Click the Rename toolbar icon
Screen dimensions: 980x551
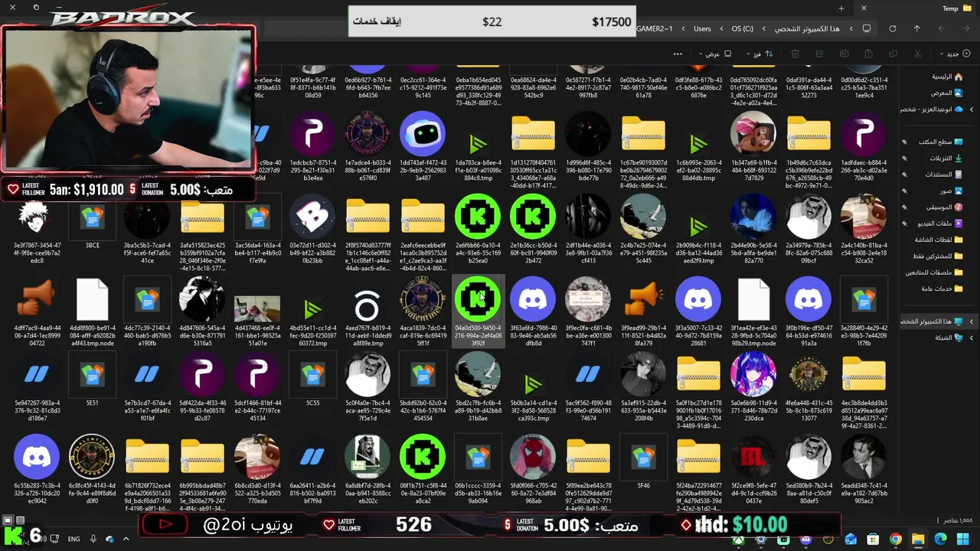844,54
